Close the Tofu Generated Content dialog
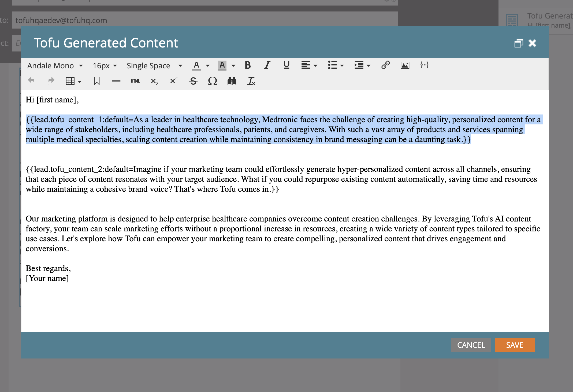The image size is (573, 392). point(532,43)
